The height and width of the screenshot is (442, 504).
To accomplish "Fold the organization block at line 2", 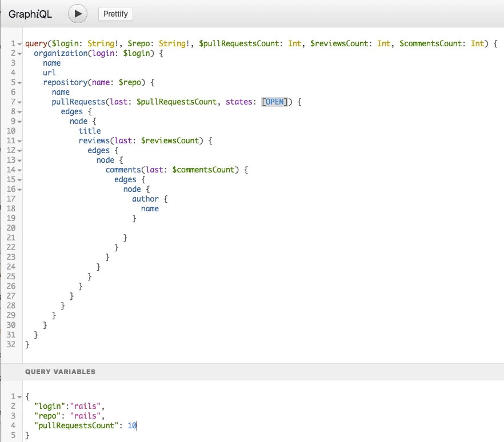I will 19,54.
